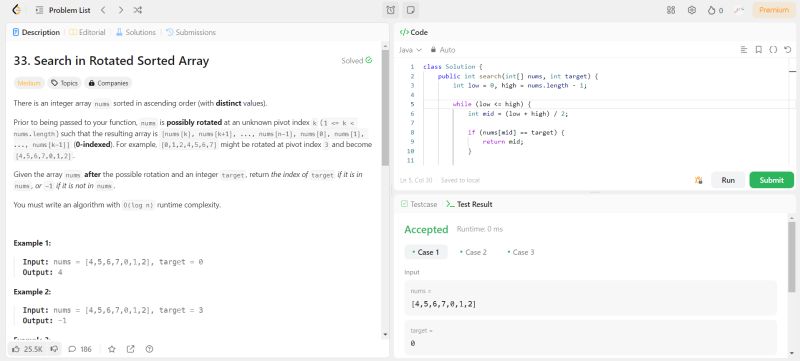The height and width of the screenshot is (361, 800).
Task: Click the LeetCode logo icon
Action: pos(17,10)
